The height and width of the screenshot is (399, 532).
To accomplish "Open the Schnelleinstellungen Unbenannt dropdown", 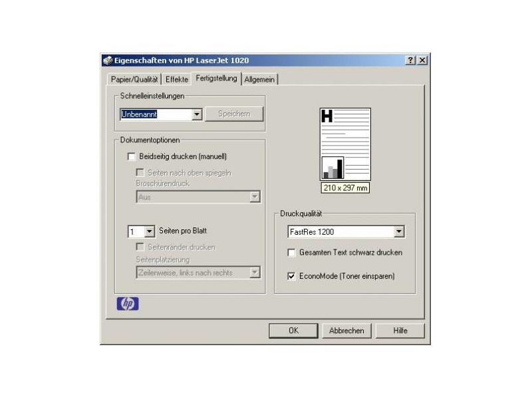I will [x=197, y=114].
